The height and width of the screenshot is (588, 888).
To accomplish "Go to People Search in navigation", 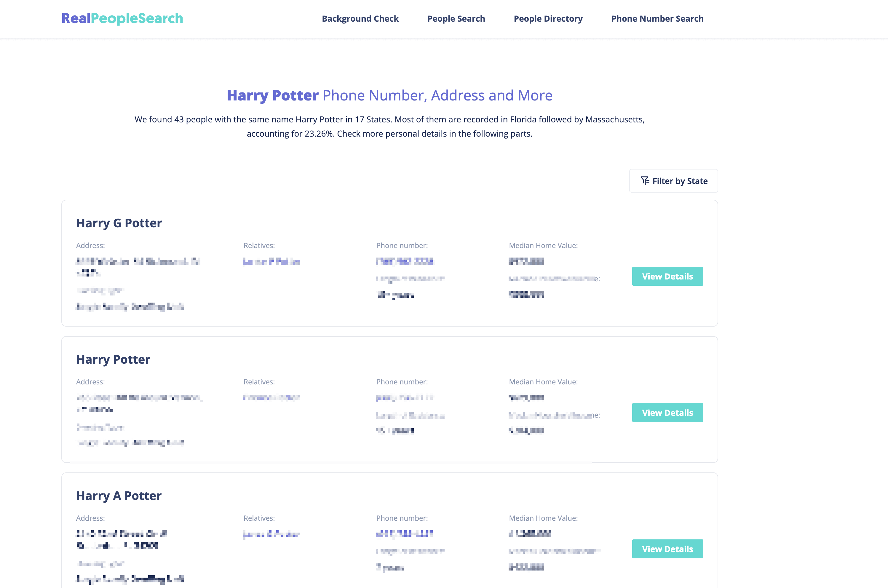I will coord(456,19).
